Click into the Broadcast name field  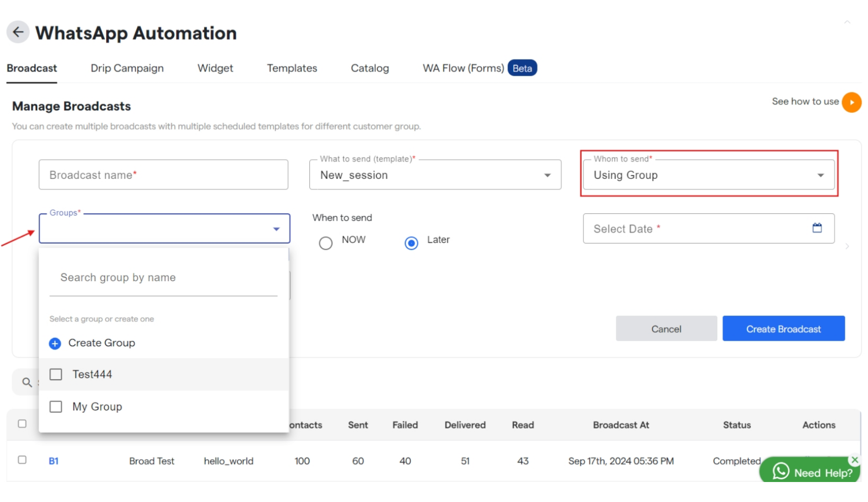pyautogui.click(x=163, y=175)
